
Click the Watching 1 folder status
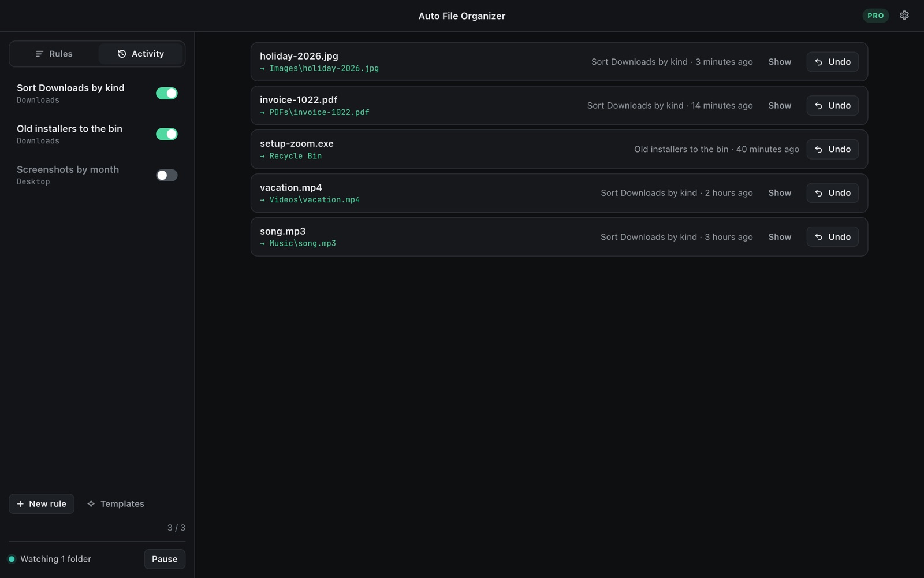click(x=56, y=559)
